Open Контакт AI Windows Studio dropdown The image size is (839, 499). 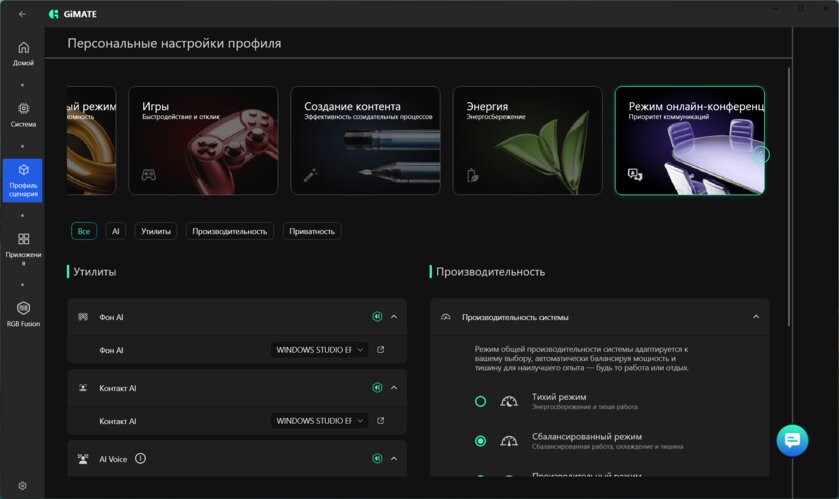point(319,420)
